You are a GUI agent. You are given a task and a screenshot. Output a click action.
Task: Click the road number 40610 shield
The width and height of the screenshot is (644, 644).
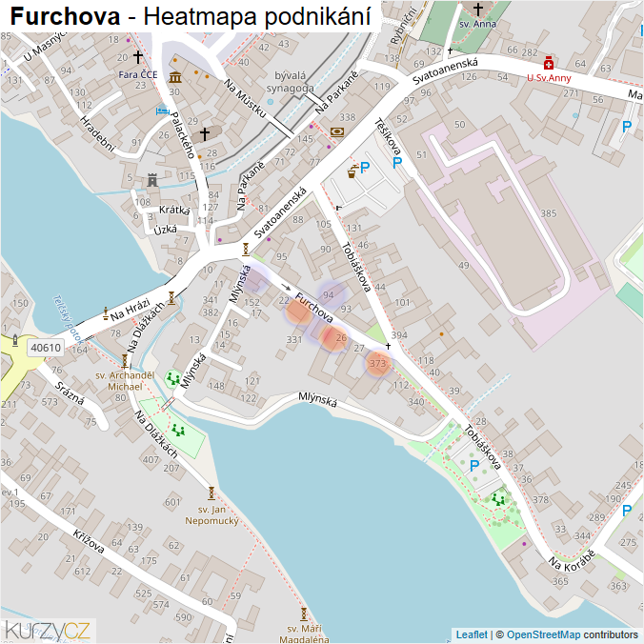46,348
